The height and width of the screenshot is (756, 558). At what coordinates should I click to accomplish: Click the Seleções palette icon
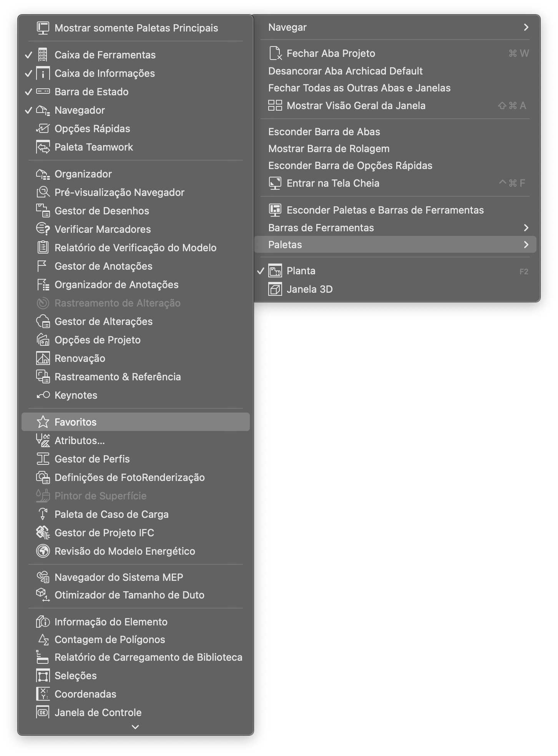pos(43,675)
